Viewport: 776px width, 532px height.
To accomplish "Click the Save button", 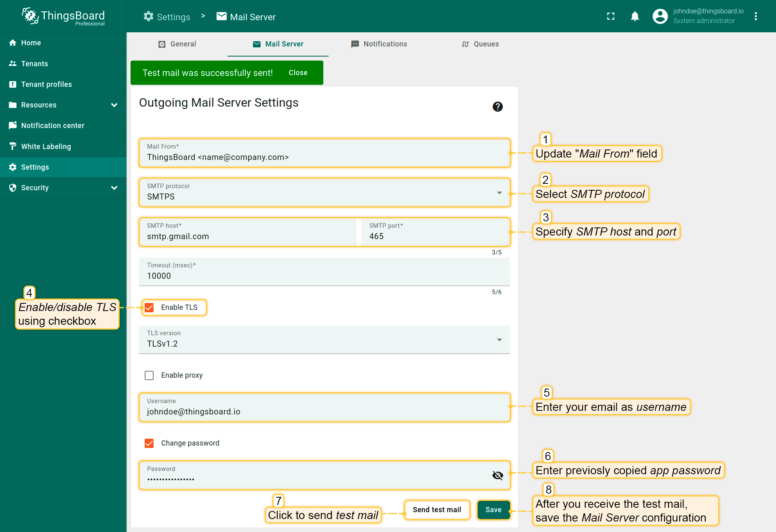I will 493,510.
